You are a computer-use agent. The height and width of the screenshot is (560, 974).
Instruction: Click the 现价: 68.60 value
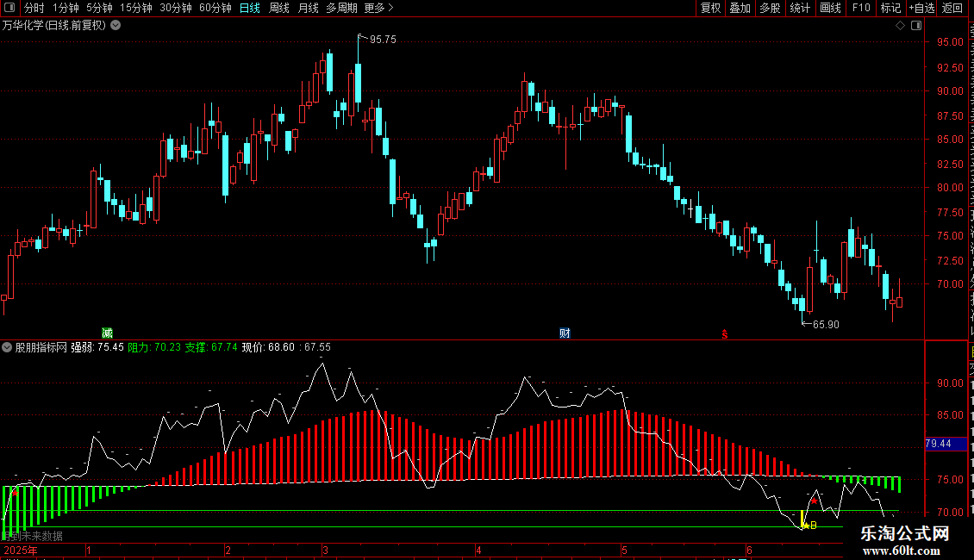(x=268, y=347)
